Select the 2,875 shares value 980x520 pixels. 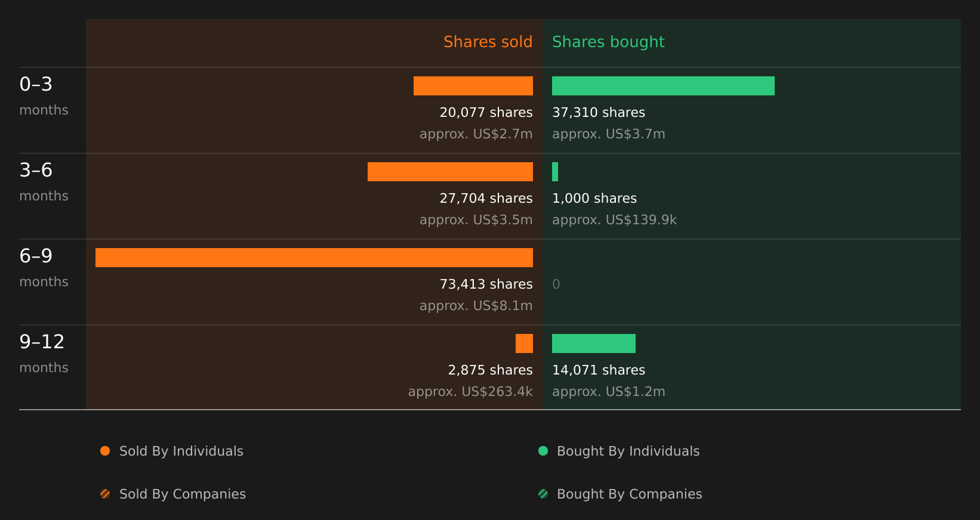click(x=490, y=370)
